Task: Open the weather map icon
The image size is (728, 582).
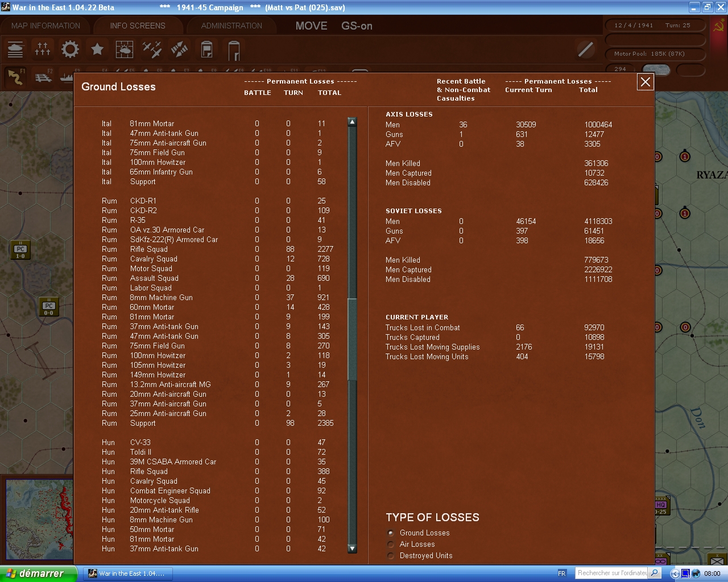Action: coord(125,49)
